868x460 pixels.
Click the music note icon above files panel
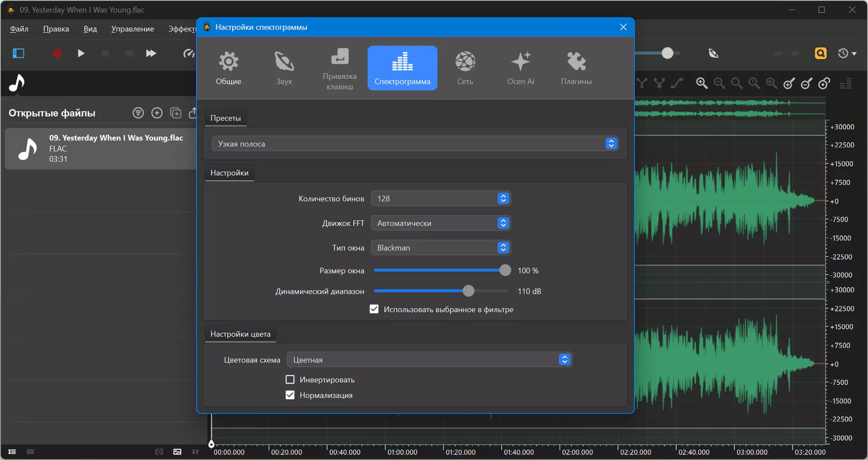pos(17,83)
